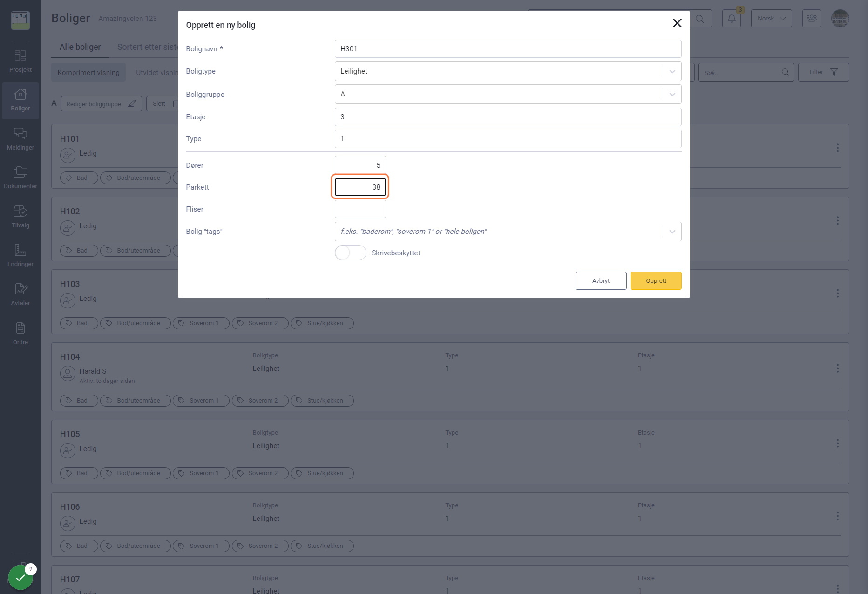Open the Norsk language selector
868x594 pixels.
pyautogui.click(x=771, y=19)
